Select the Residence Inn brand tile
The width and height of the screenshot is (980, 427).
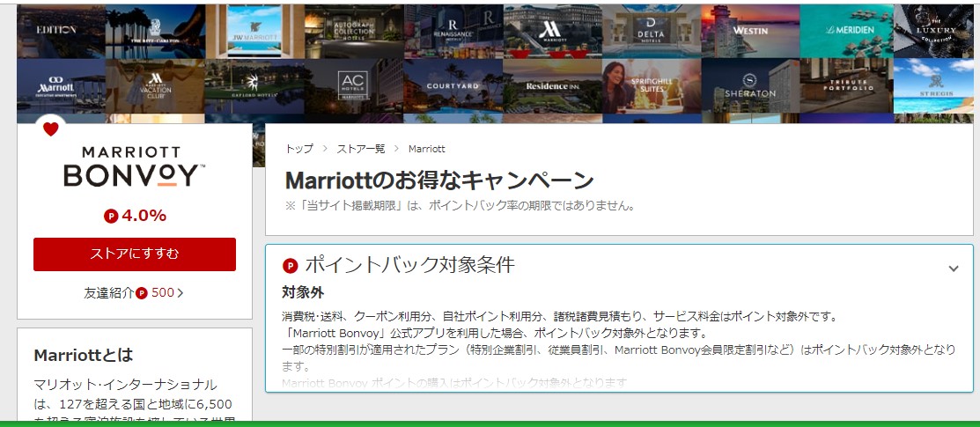coord(552,86)
